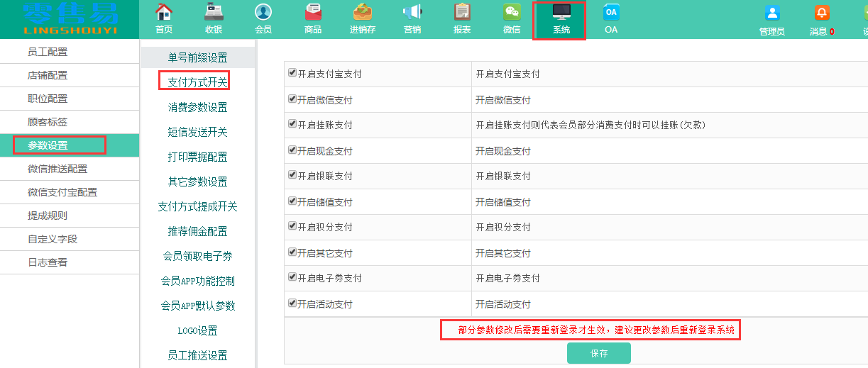Open the 首页 home icon

point(164,13)
